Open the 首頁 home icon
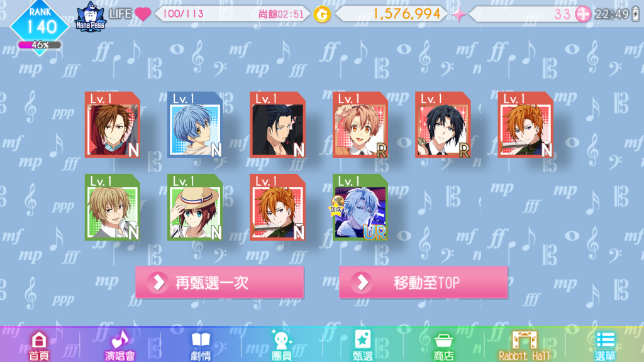 point(39,346)
